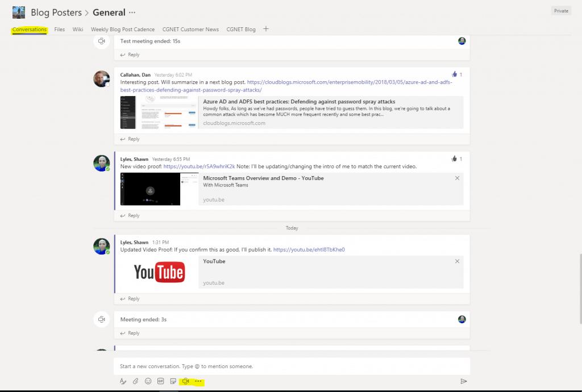Click the meeting icon beside Test meeting ended

(x=101, y=41)
